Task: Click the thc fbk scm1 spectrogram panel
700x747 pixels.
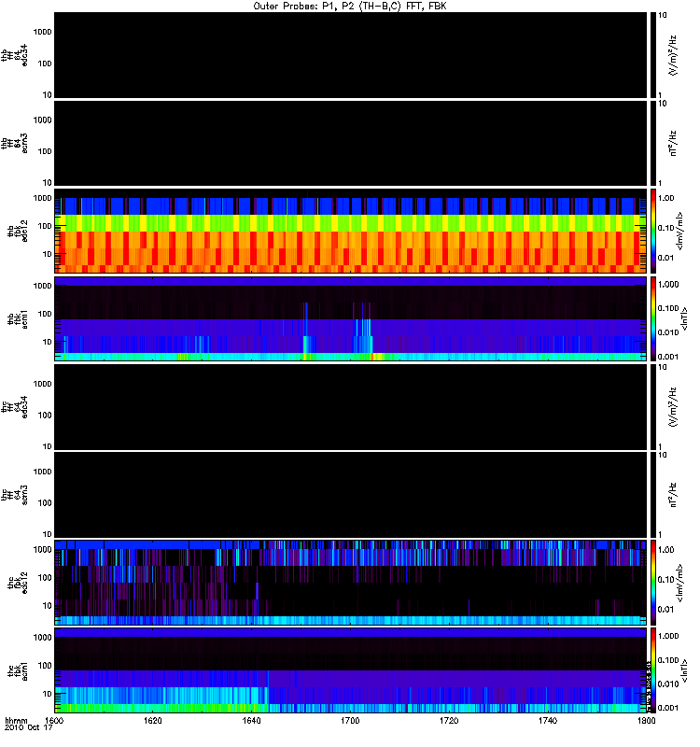Action: [x=350, y=670]
